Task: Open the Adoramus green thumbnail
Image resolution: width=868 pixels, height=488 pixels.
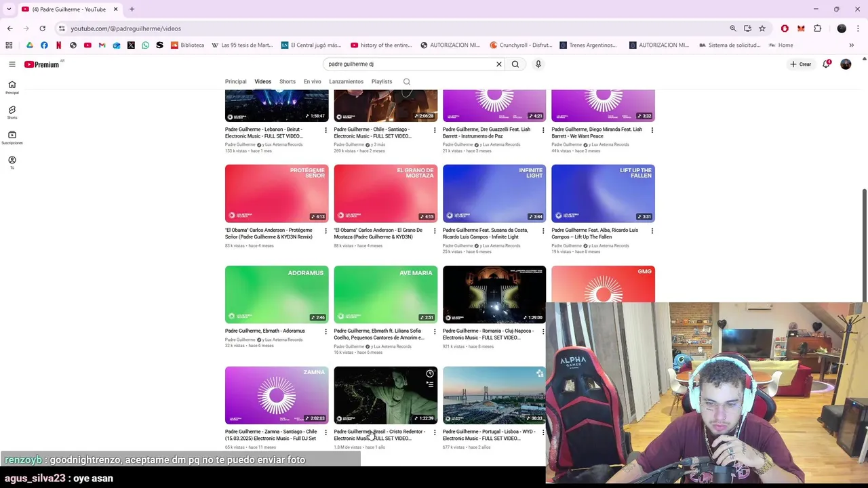Action: (x=277, y=294)
